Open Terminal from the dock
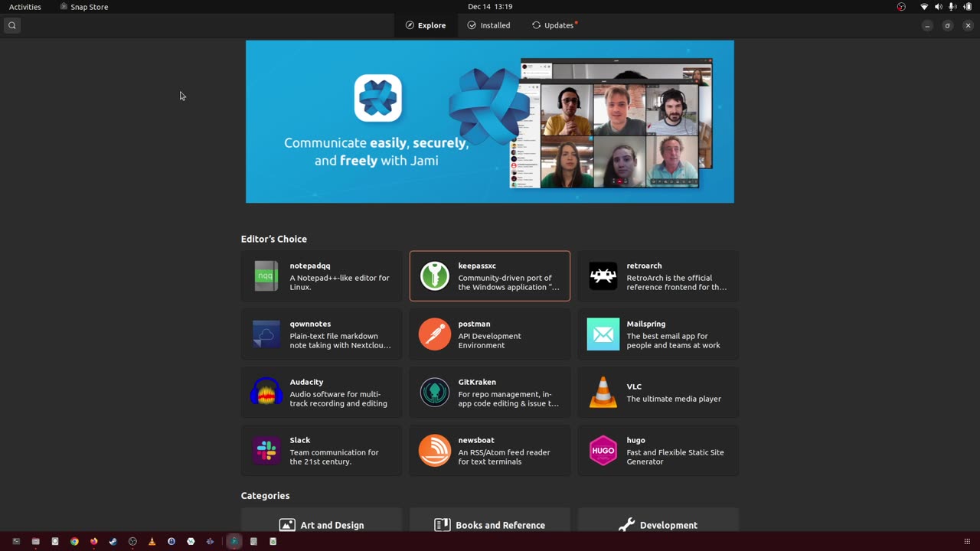980x551 pixels. [x=16, y=541]
